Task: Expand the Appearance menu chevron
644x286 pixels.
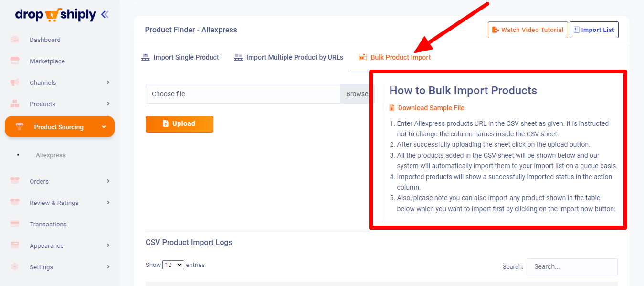Action: (108, 245)
